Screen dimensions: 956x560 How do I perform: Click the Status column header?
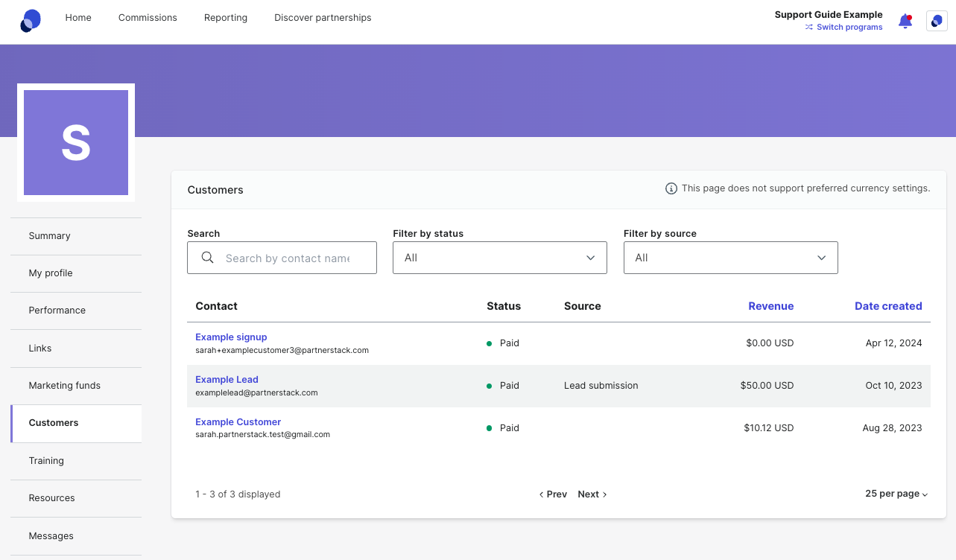click(504, 306)
